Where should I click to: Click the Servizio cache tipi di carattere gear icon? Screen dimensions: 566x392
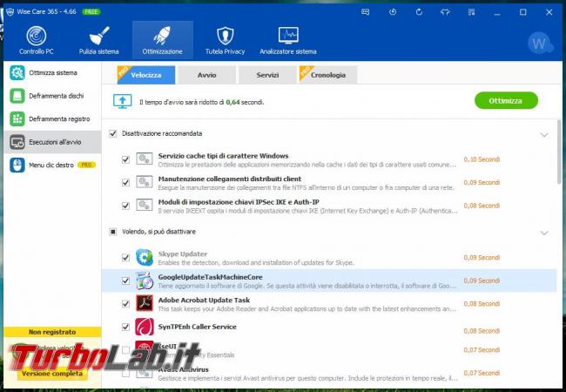(x=144, y=159)
